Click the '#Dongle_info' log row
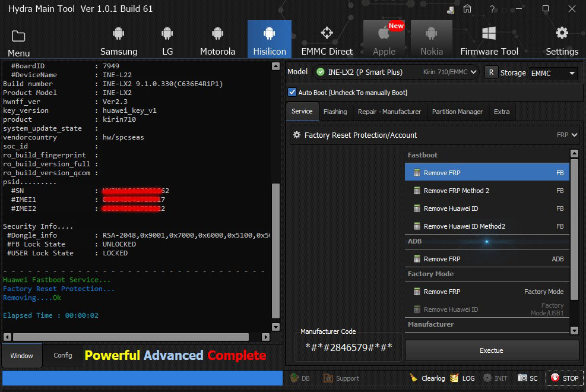The height and width of the screenshot is (392, 586). pyautogui.click(x=138, y=235)
